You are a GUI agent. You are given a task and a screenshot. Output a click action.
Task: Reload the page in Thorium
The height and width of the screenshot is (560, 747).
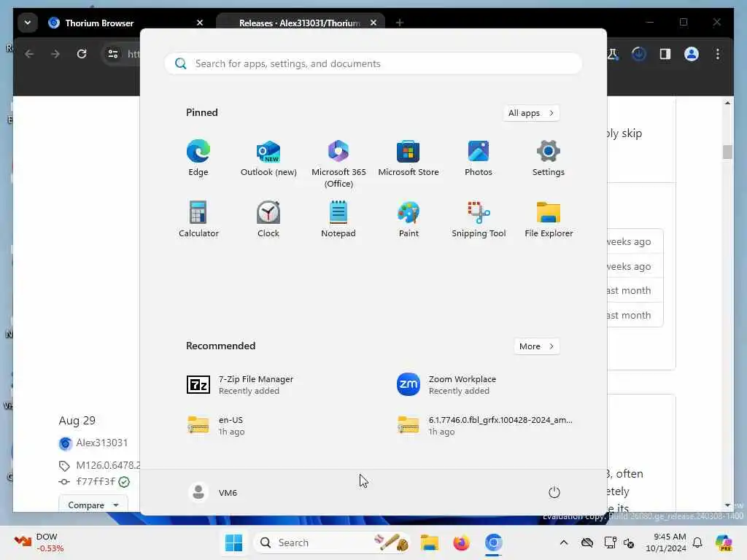82,54
